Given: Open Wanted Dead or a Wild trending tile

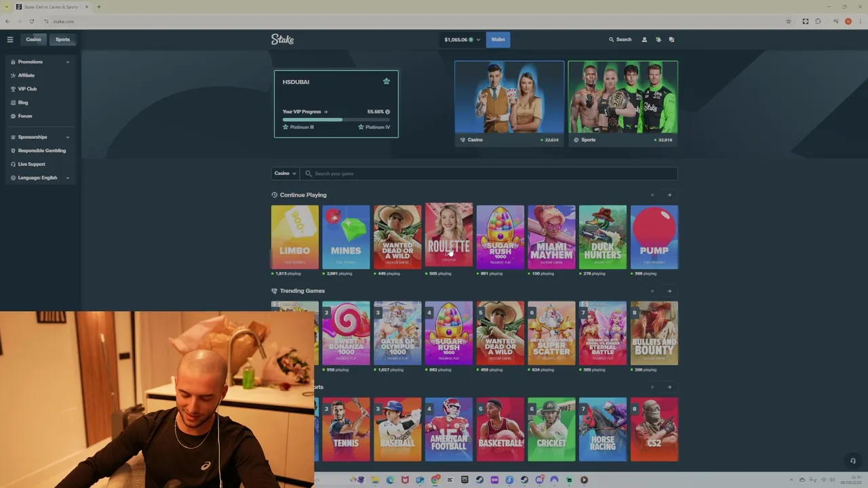Looking at the screenshot, I should 500,333.
